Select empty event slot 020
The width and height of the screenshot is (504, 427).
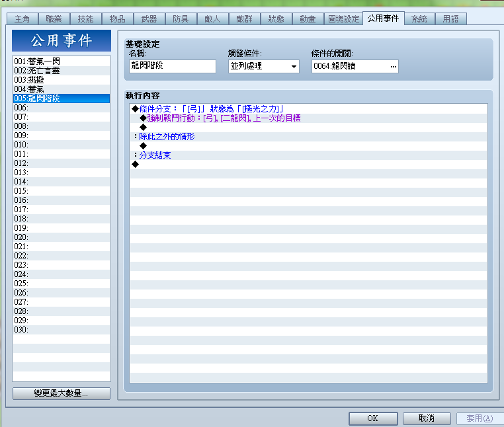pyautogui.click(x=62, y=237)
